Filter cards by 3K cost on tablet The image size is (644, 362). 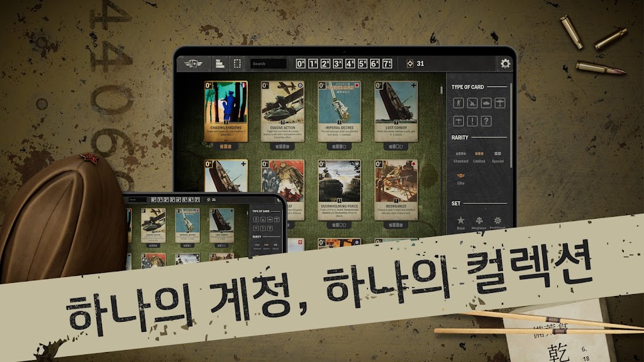338,63
